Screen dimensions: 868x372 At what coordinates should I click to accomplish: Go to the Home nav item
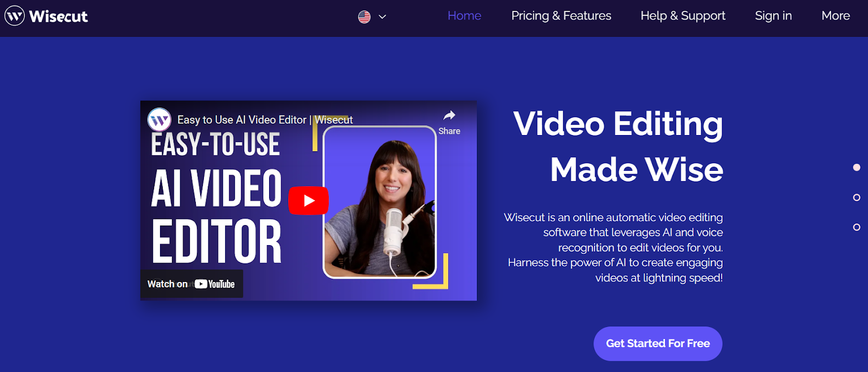click(x=464, y=16)
